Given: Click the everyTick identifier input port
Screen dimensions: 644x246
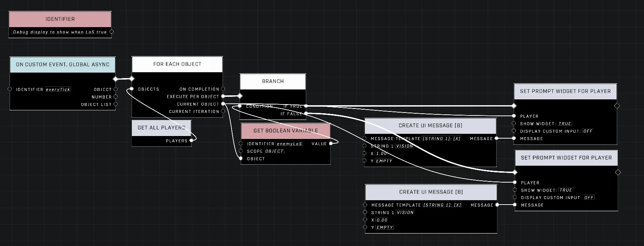Looking at the screenshot, I should (x=10, y=89).
